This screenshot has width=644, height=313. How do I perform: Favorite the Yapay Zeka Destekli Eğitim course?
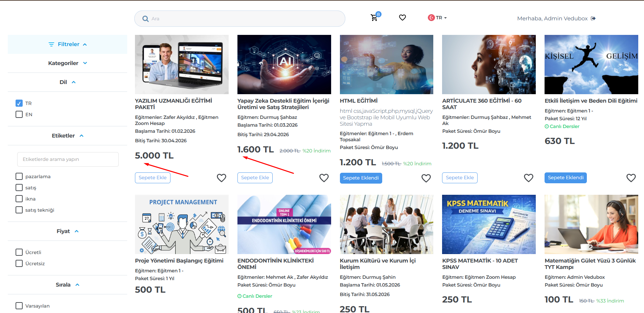tap(324, 178)
